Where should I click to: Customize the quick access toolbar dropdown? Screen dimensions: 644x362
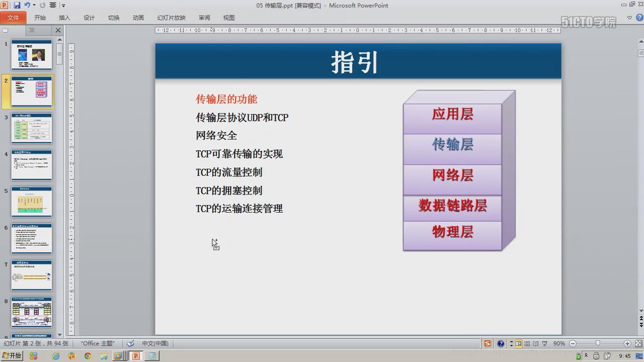pos(64,5)
